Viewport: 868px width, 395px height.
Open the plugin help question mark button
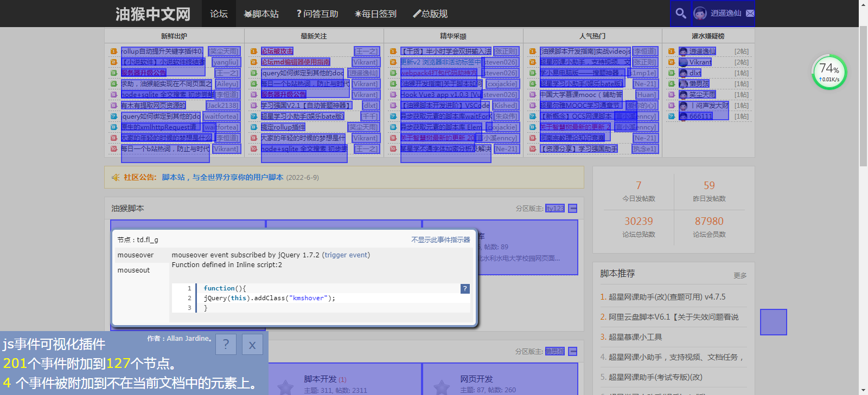pos(226,345)
